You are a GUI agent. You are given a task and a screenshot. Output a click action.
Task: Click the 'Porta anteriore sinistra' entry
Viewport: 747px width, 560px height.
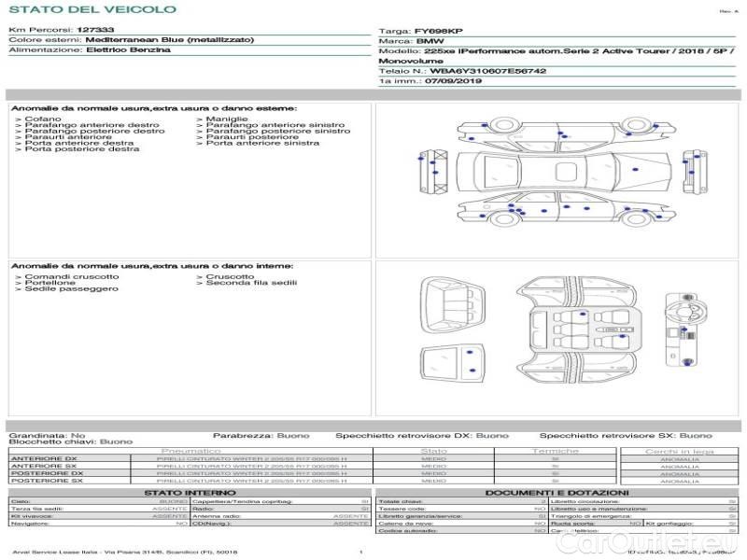tap(262, 143)
